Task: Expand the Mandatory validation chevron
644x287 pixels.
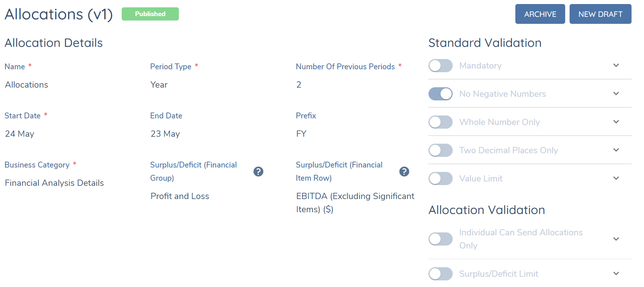Action: tap(616, 65)
